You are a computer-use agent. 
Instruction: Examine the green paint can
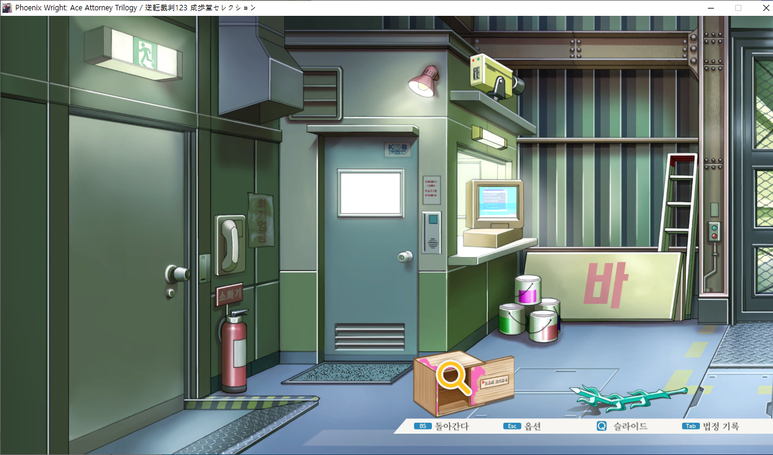pyautogui.click(x=513, y=319)
